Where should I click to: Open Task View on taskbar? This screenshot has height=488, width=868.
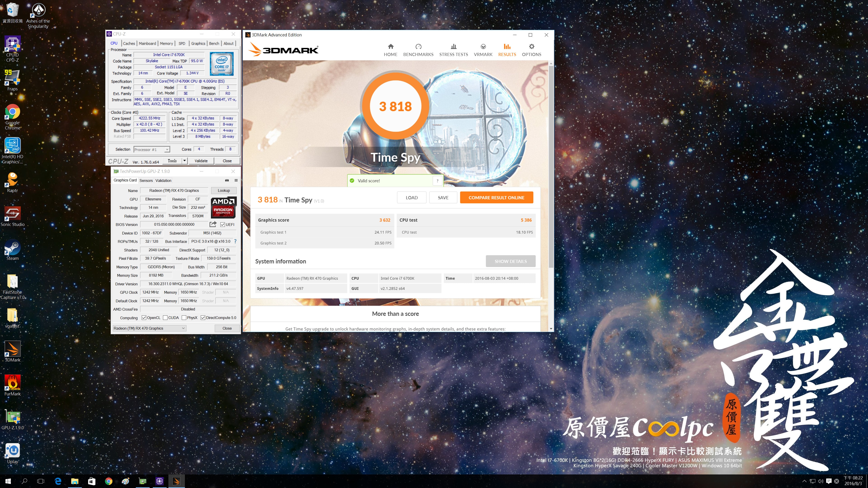pyautogui.click(x=41, y=481)
